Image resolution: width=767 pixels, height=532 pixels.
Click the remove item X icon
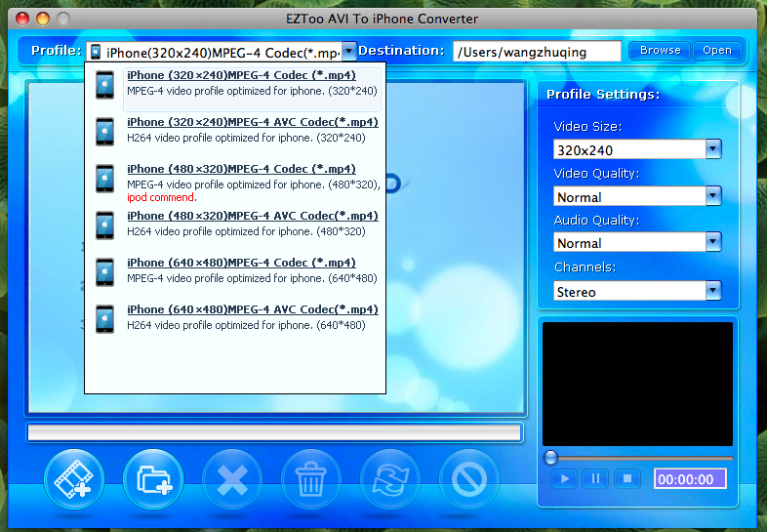point(232,479)
